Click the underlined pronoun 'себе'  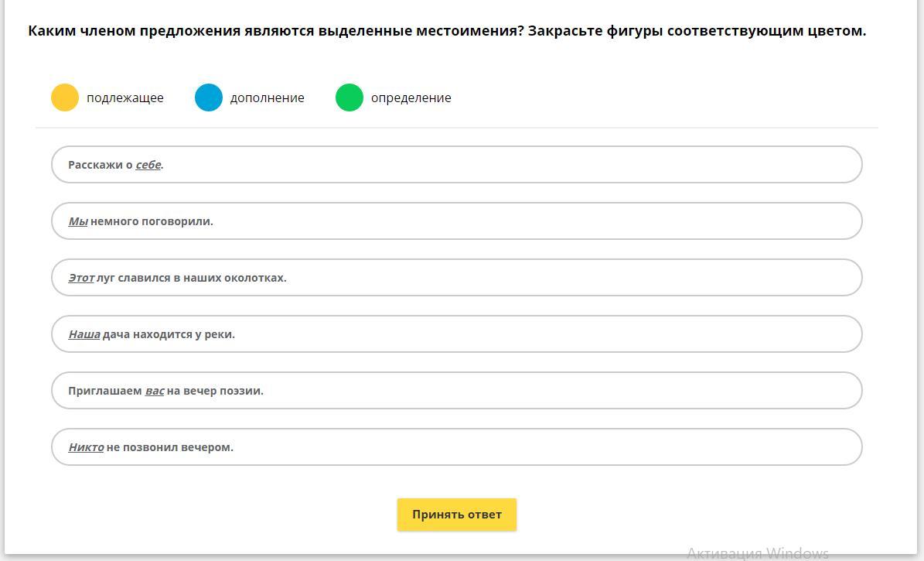(x=148, y=165)
